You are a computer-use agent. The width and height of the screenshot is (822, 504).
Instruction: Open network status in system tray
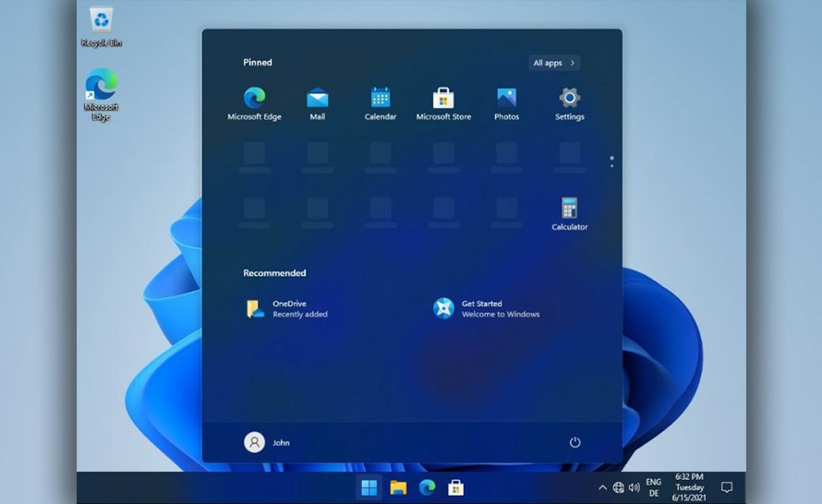pyautogui.click(x=619, y=487)
